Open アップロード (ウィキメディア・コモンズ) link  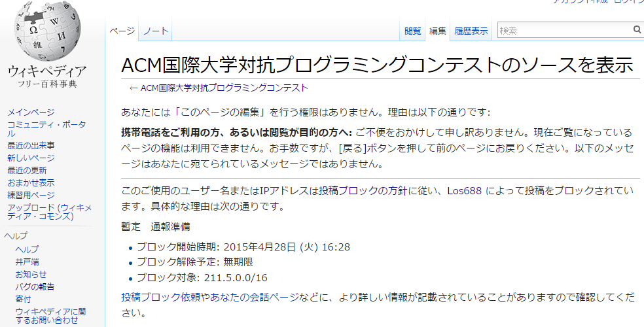(x=49, y=212)
